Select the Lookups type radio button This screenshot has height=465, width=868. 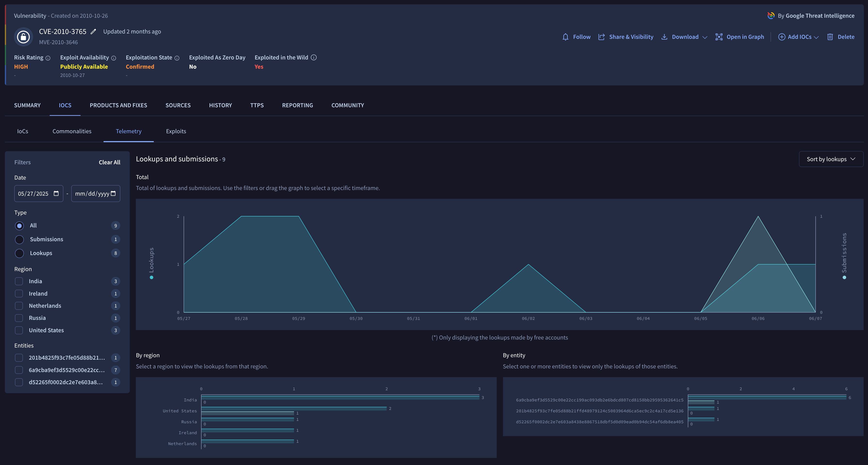coord(20,253)
